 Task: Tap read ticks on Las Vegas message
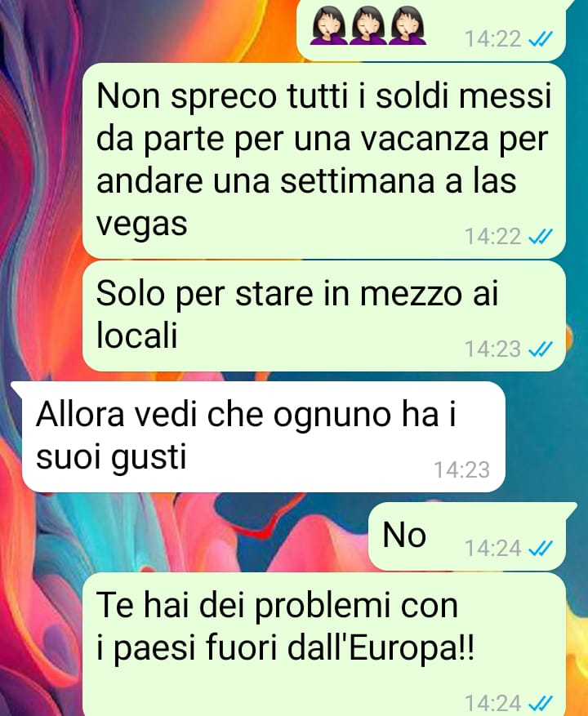coord(541,236)
